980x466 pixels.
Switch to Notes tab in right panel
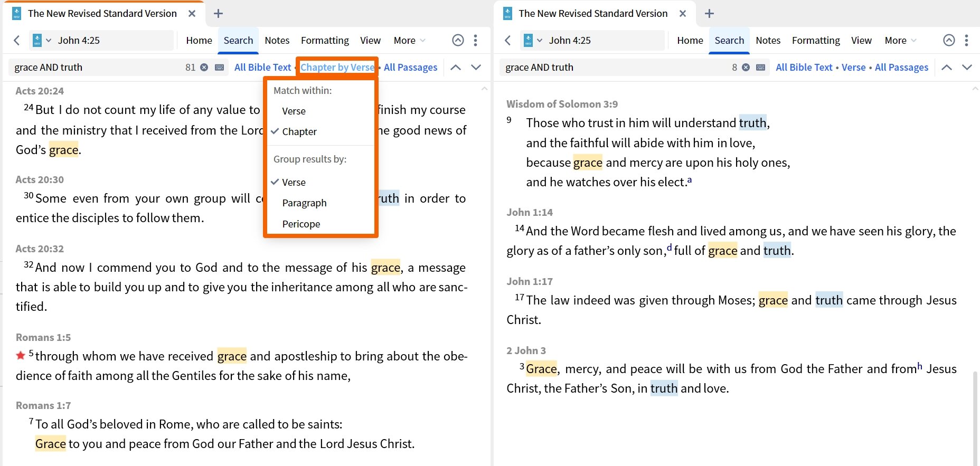pyautogui.click(x=768, y=40)
